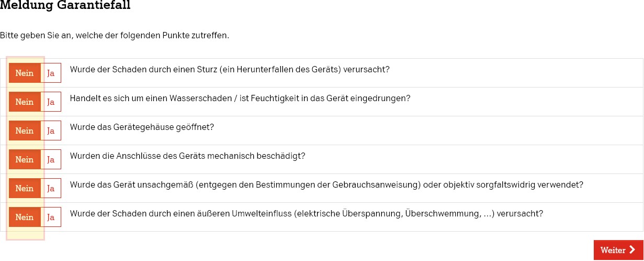The image size is (644, 261).
Task: Click the Sturz question text
Action: pyautogui.click(x=230, y=69)
